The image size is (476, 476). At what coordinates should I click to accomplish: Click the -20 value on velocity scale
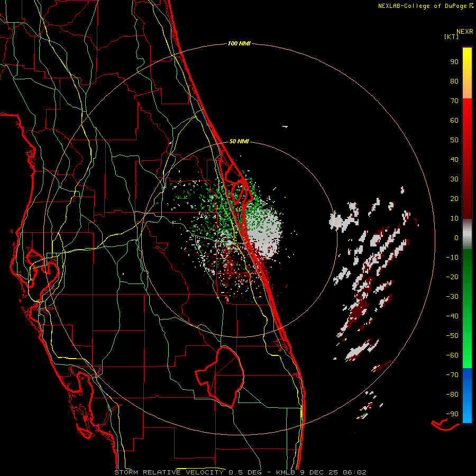coord(452,277)
